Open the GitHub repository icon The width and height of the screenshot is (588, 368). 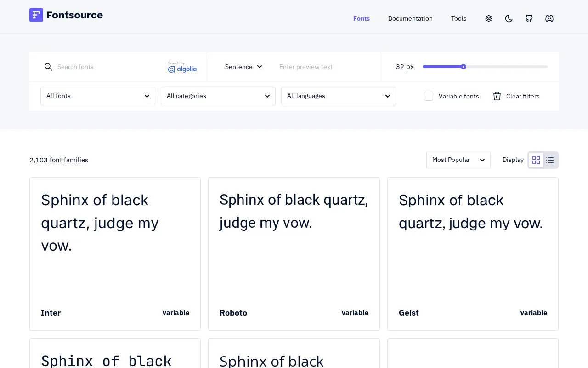(529, 18)
